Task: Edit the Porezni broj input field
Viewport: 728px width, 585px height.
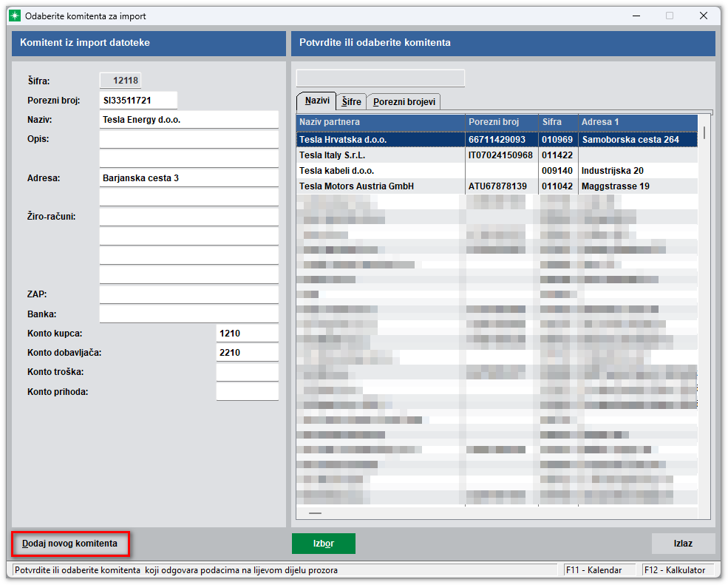Action: point(138,101)
